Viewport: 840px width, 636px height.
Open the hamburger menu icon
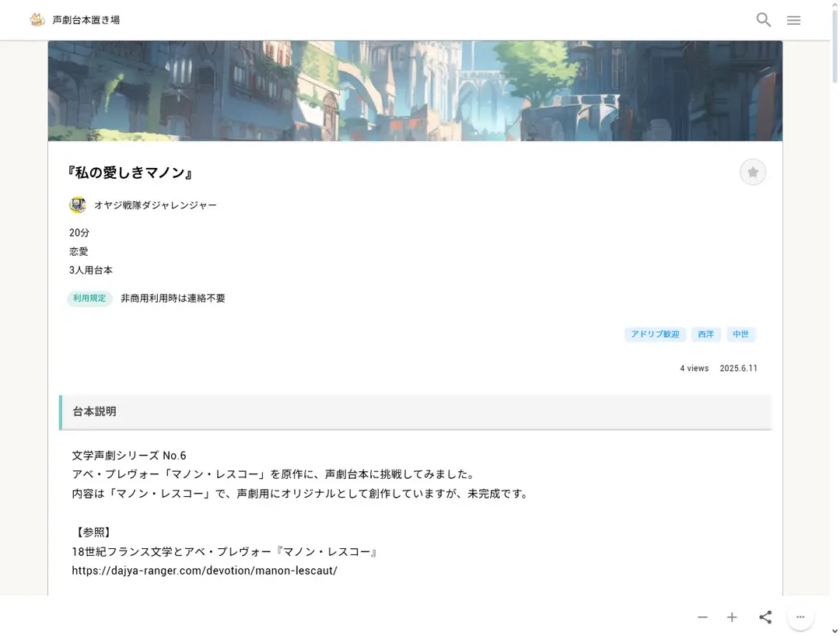tap(793, 20)
